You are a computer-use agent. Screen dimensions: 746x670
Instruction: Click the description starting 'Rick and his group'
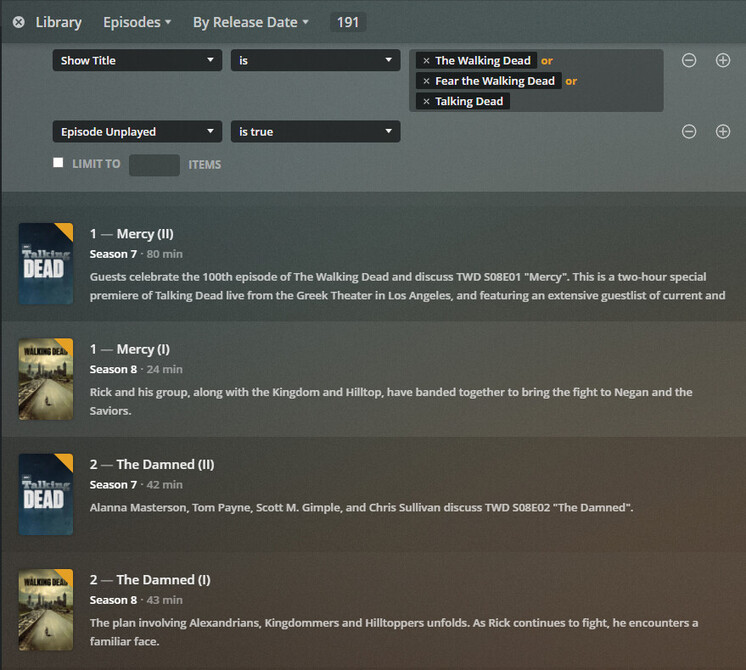pyautogui.click(x=391, y=401)
